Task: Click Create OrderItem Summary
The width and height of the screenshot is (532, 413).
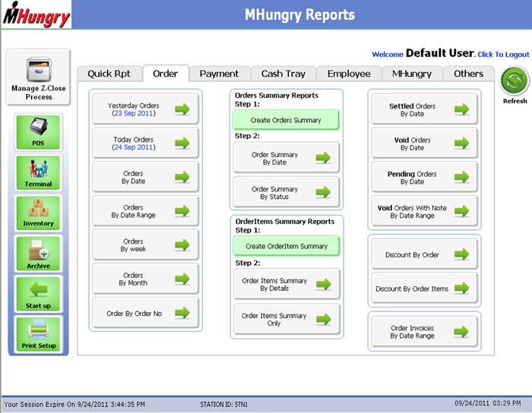Action: coord(287,246)
